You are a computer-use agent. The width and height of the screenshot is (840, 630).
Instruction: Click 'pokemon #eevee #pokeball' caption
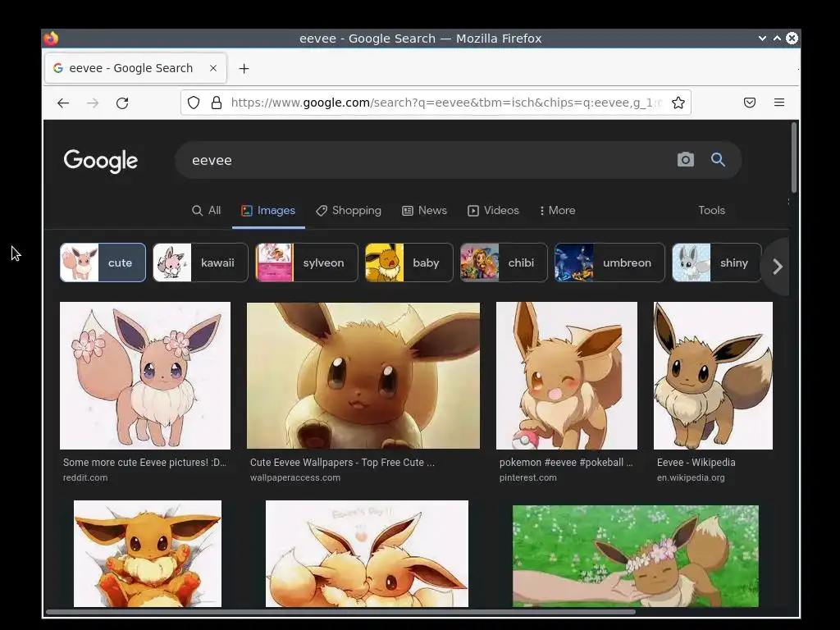566,463
